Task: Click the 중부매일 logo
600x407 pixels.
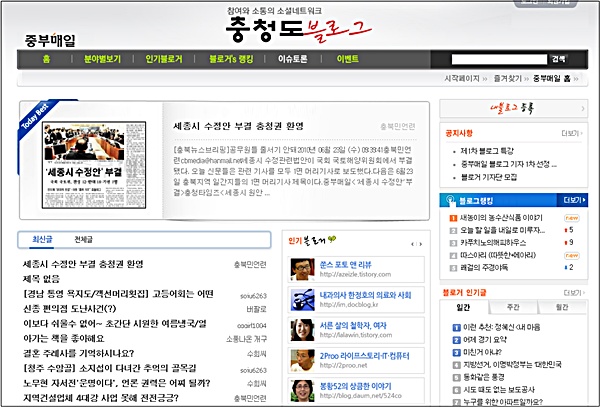Action: tap(50, 40)
